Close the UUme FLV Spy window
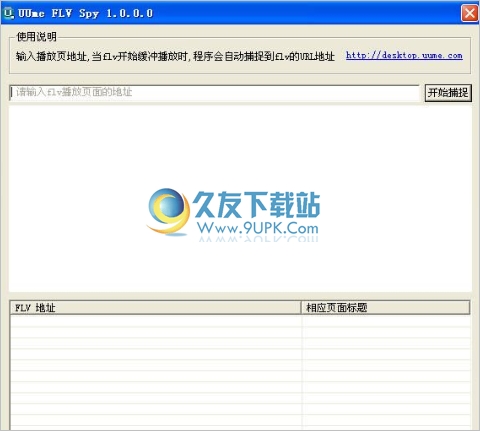This screenshot has width=480, height=431. tap(470, 13)
